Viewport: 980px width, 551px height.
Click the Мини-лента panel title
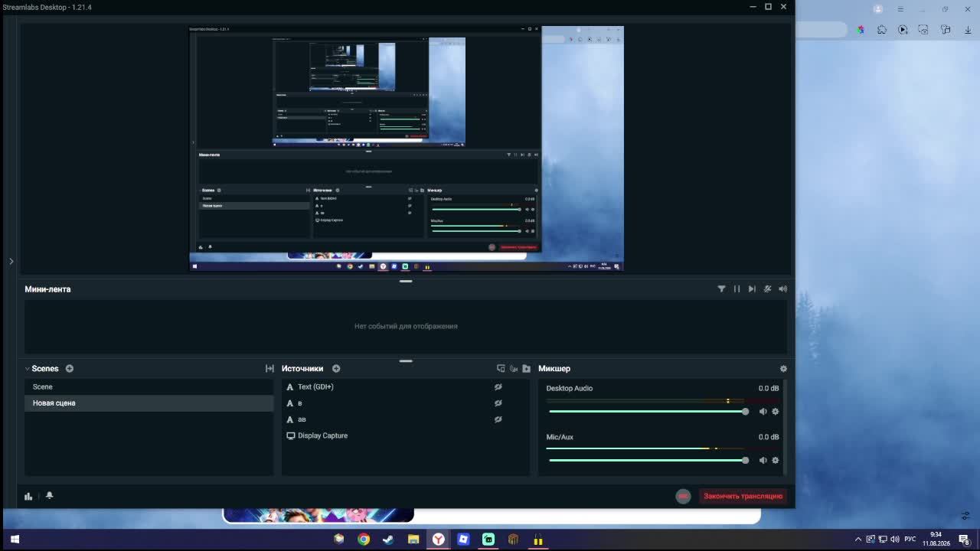coord(47,289)
